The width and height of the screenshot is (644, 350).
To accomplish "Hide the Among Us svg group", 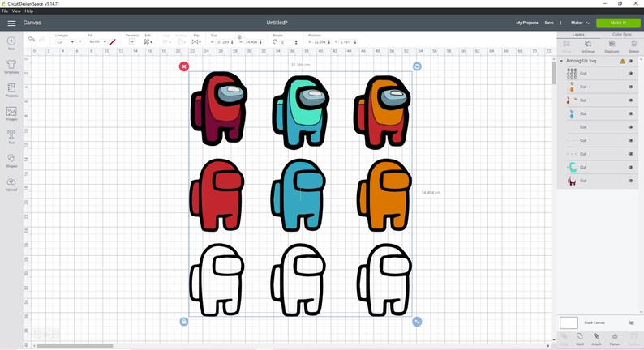I will 631,61.
